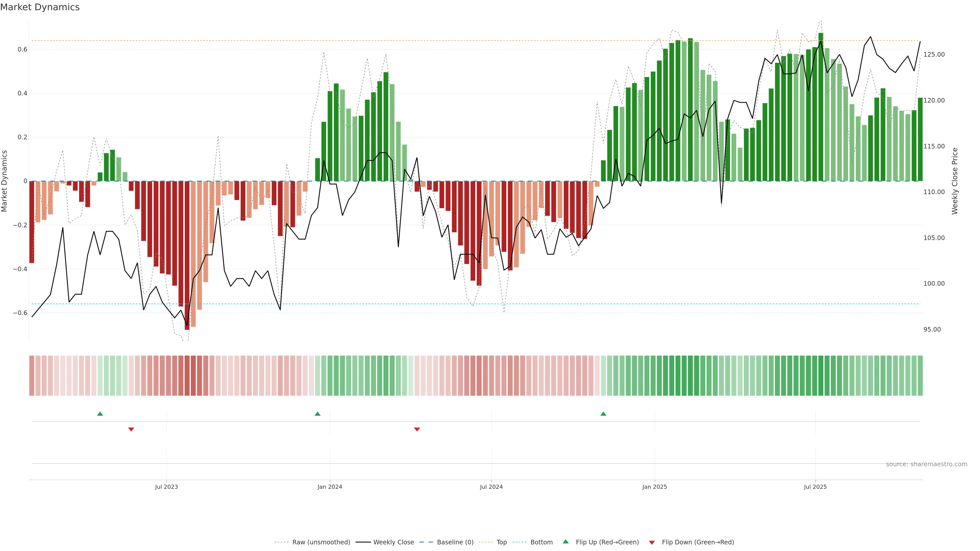The image size is (980, 551).
Task: Toggle the Baseline (0) legend entry
Action: coord(455,542)
